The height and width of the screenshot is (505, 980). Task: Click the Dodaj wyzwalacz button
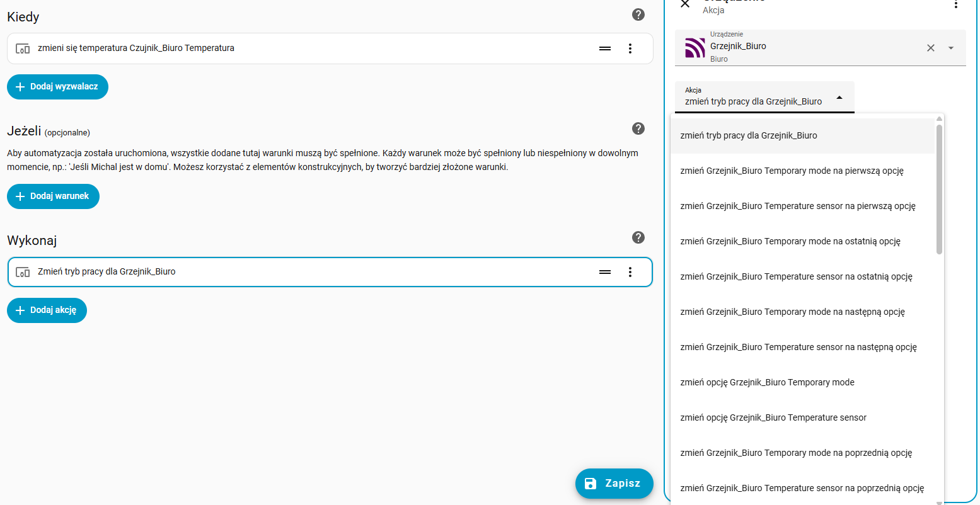(57, 87)
